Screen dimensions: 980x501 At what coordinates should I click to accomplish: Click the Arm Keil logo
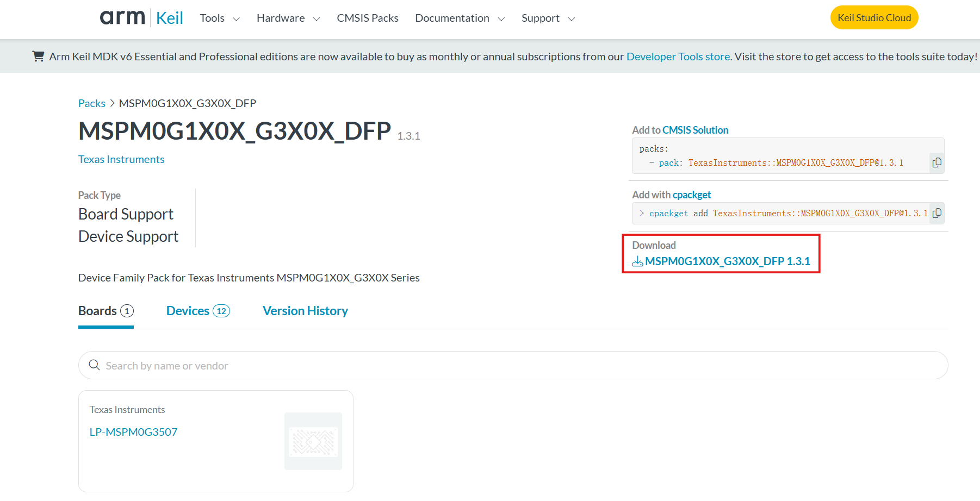(141, 17)
